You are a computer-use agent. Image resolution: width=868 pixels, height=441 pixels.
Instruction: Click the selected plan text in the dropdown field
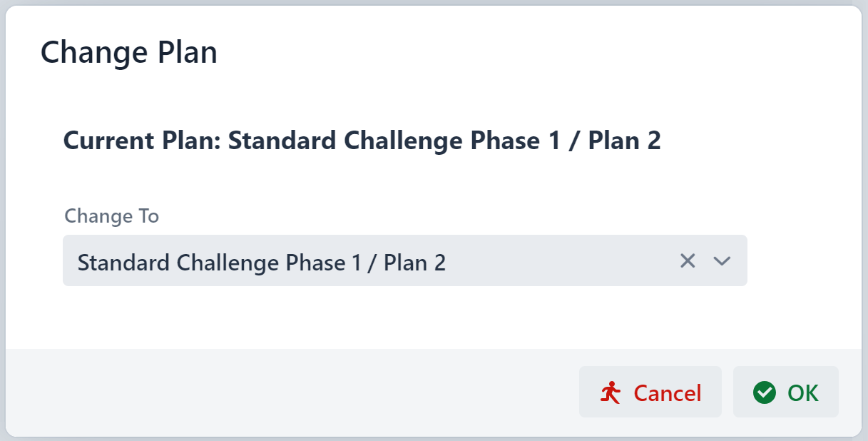(x=261, y=262)
